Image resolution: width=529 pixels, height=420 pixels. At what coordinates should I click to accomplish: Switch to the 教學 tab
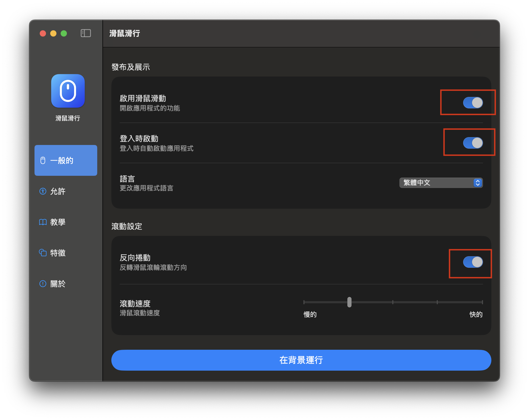click(58, 222)
